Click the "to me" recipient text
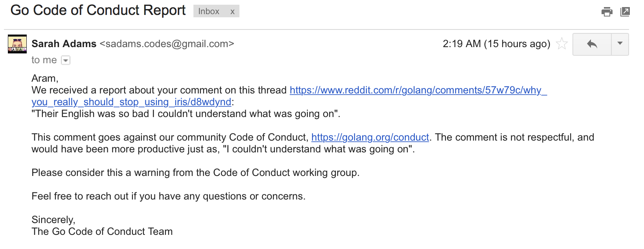644x249 pixels. [44, 60]
